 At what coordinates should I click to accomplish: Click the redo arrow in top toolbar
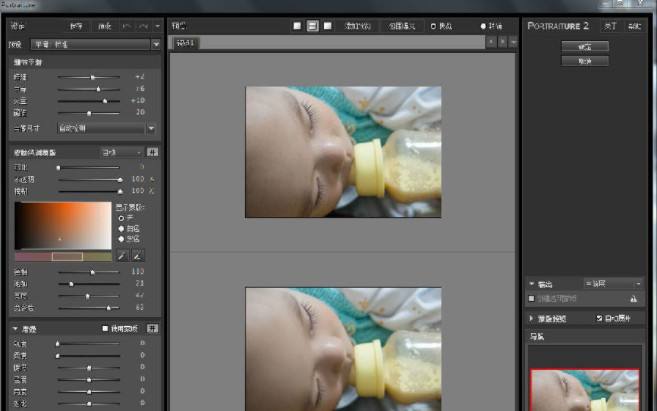[x=145, y=25]
